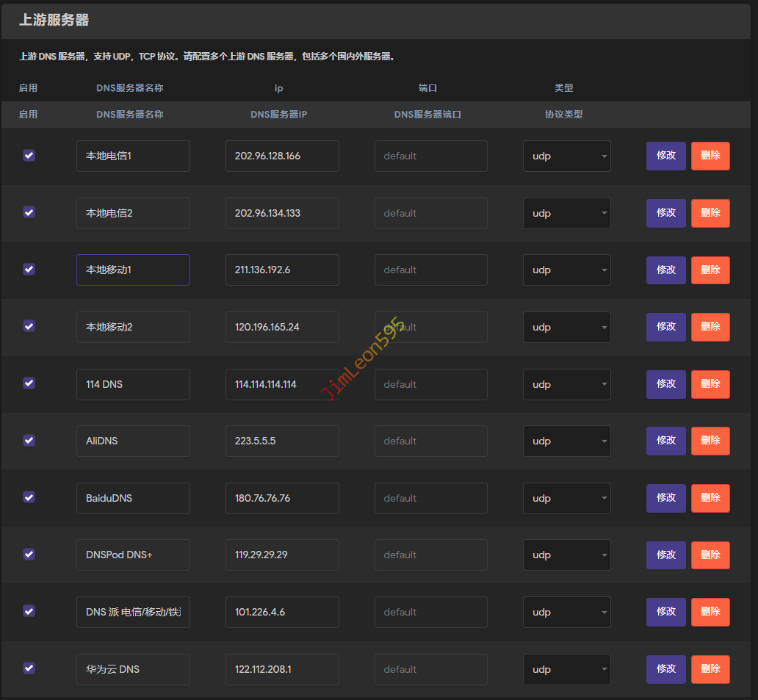Click 修改 for the 华为云 DNS row

665,669
